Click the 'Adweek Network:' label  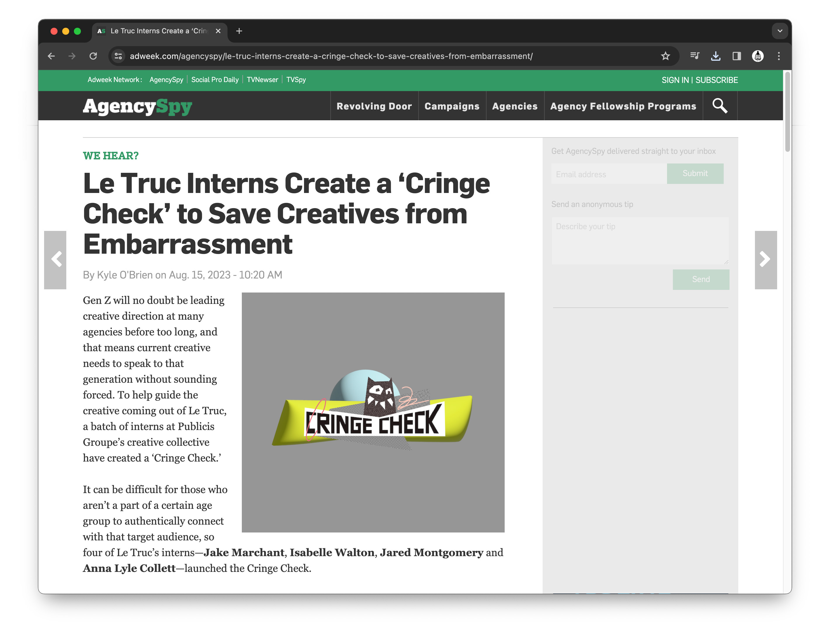click(115, 80)
